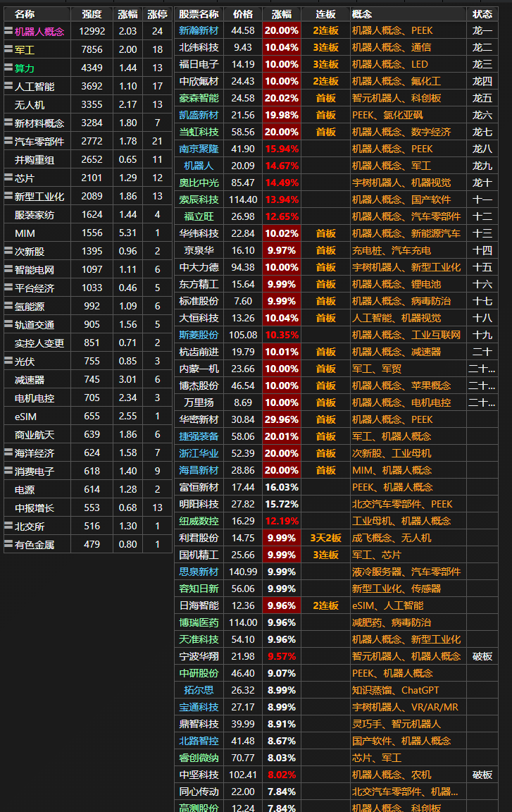512x812 pixels.
Task: Select the 电机电控 sector row
Action: pos(88,398)
